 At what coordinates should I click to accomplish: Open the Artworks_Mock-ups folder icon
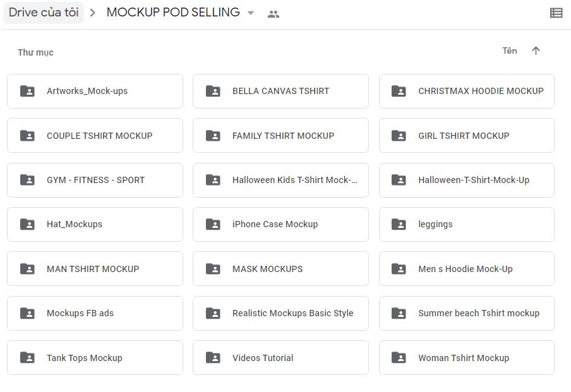tap(27, 91)
